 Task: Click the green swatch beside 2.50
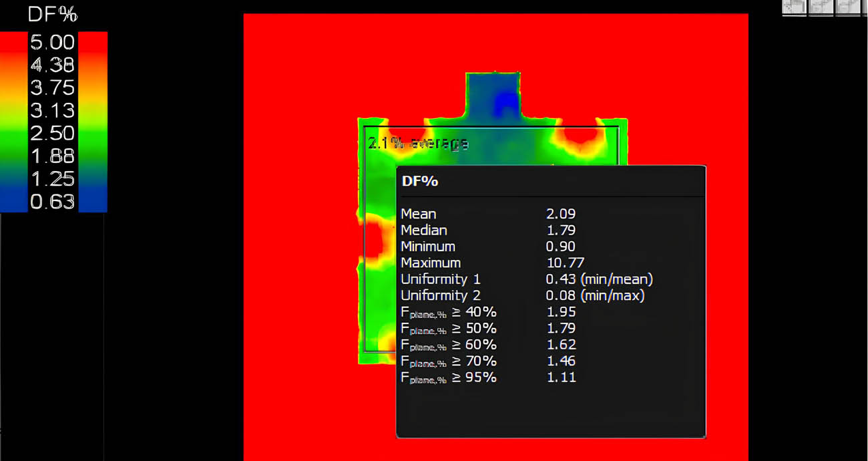coord(13,133)
